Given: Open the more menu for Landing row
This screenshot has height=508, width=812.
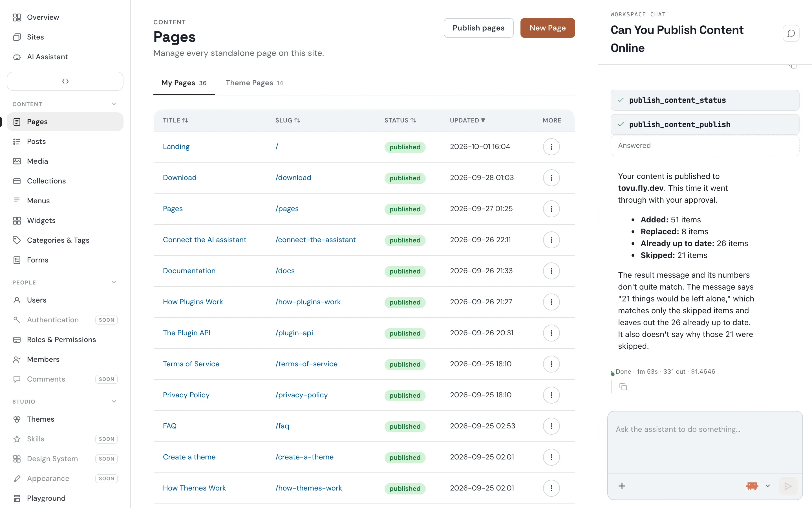Looking at the screenshot, I should point(551,147).
